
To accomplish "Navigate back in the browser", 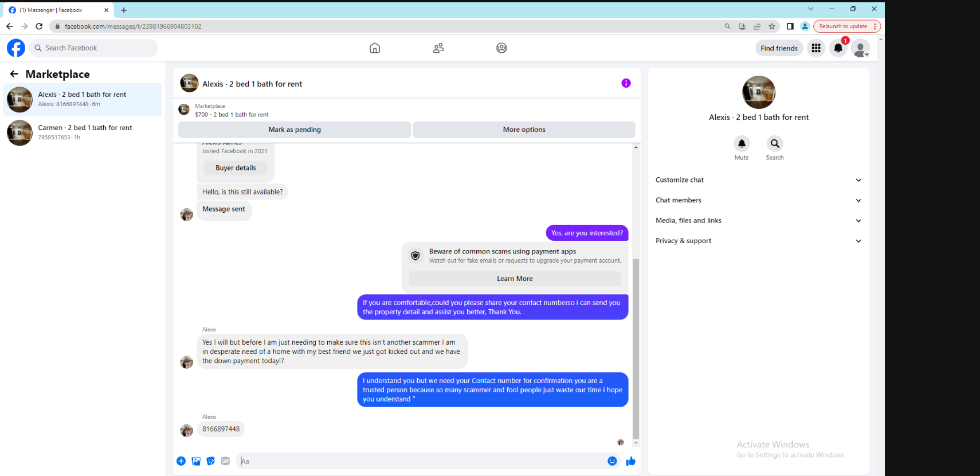I will (9, 26).
